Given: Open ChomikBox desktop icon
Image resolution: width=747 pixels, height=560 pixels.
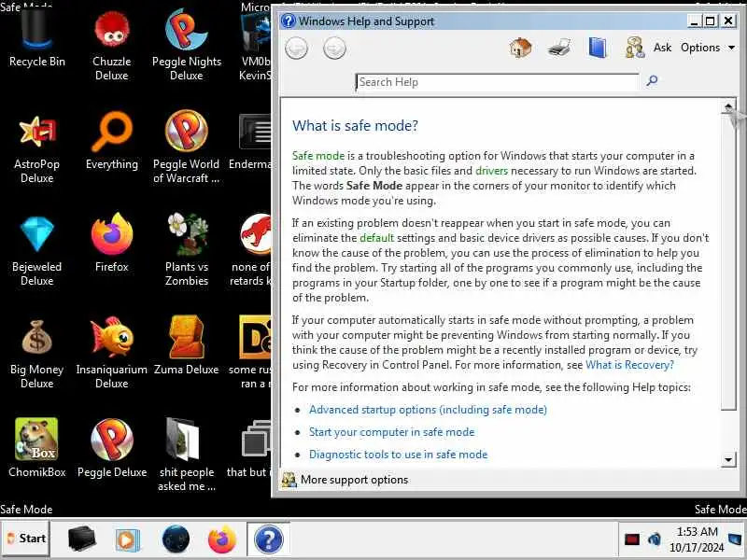Looking at the screenshot, I should pos(36,448).
